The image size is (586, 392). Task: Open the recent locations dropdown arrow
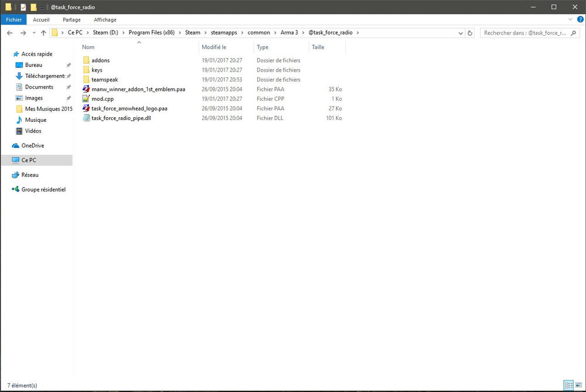[x=34, y=33]
